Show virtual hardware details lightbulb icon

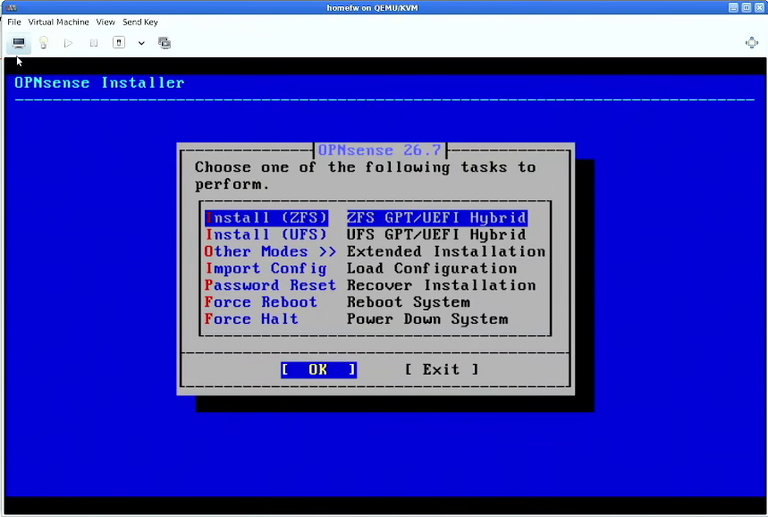click(x=44, y=43)
